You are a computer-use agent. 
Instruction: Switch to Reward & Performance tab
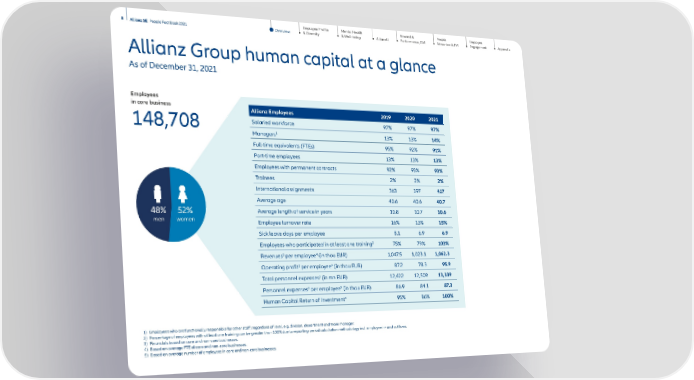(x=412, y=39)
